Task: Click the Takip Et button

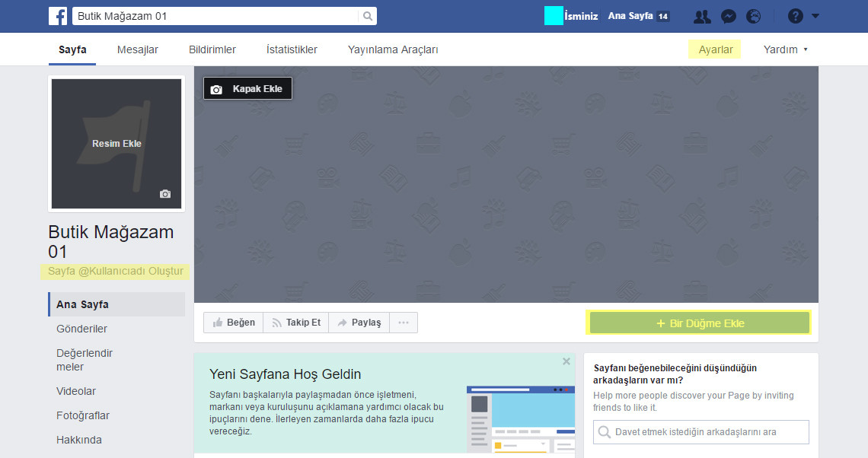Action: pos(296,323)
